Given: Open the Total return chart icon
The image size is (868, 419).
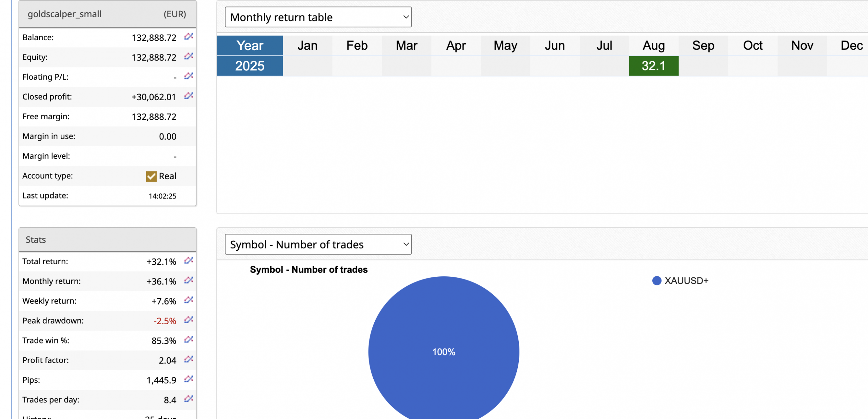Looking at the screenshot, I should pyautogui.click(x=189, y=260).
